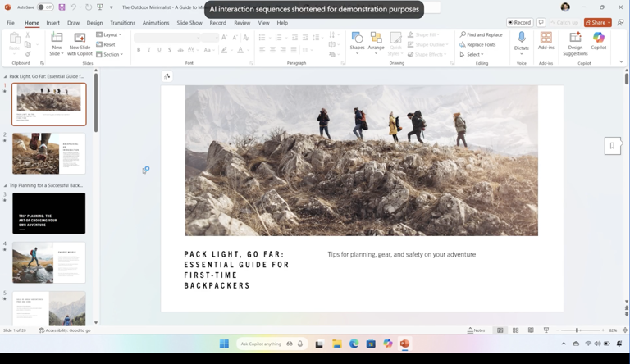The image size is (630, 364).
Task: Open Microsoft Edge from taskbar
Action: 354,344
